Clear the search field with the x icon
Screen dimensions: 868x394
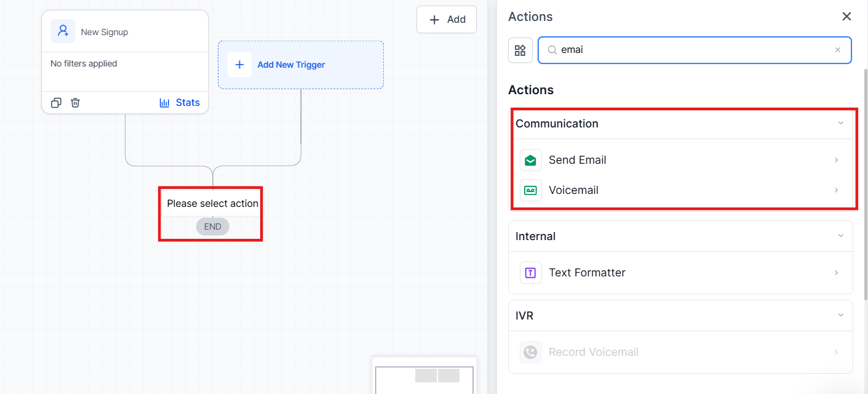(837, 50)
